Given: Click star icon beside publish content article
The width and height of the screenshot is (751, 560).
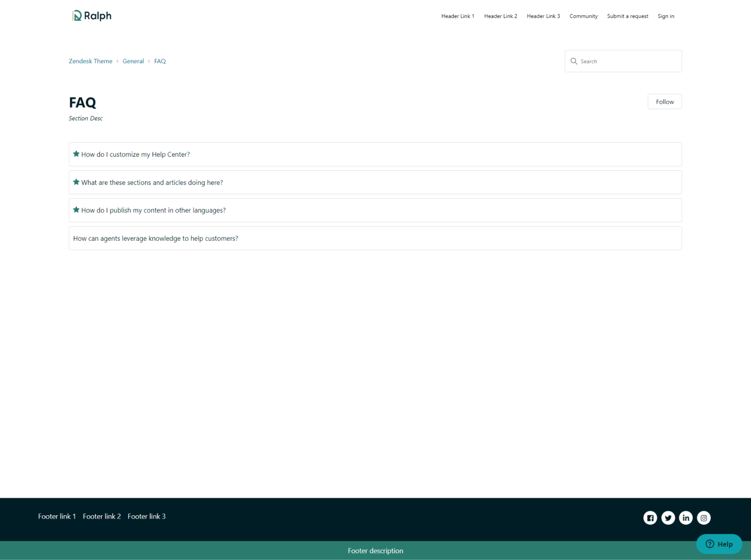Looking at the screenshot, I should tap(76, 210).
